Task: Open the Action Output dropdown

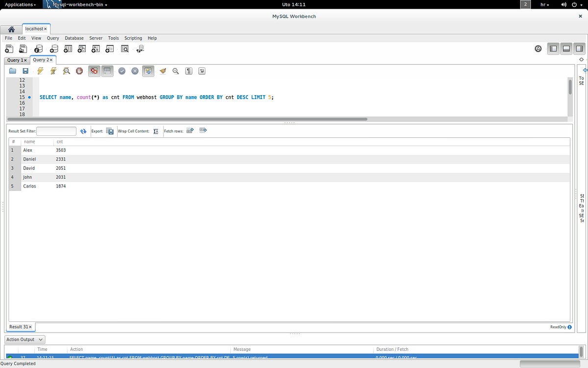Action: (25, 340)
